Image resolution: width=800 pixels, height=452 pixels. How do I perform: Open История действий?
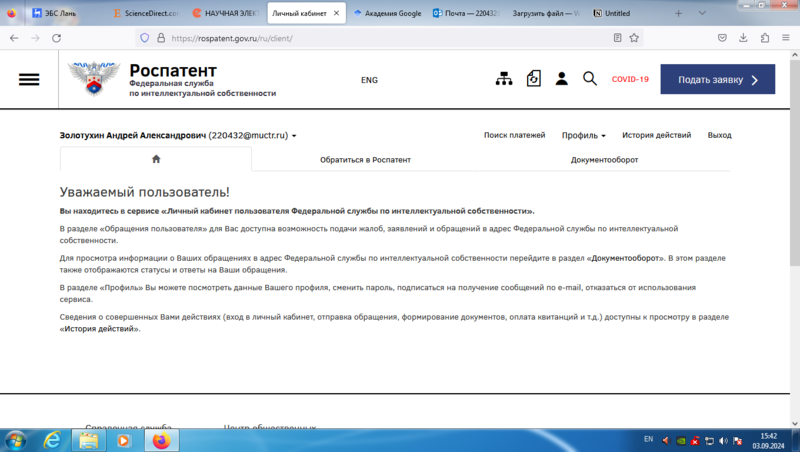coord(656,135)
